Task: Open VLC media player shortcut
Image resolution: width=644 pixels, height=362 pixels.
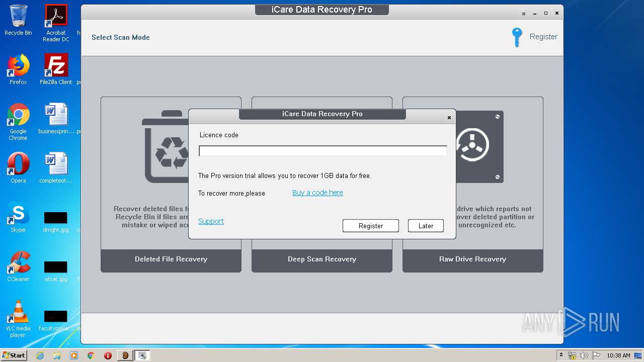Action: (18, 319)
